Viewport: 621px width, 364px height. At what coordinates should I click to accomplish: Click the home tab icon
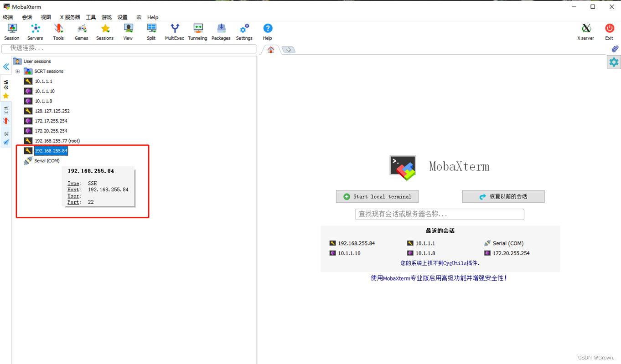coord(271,50)
